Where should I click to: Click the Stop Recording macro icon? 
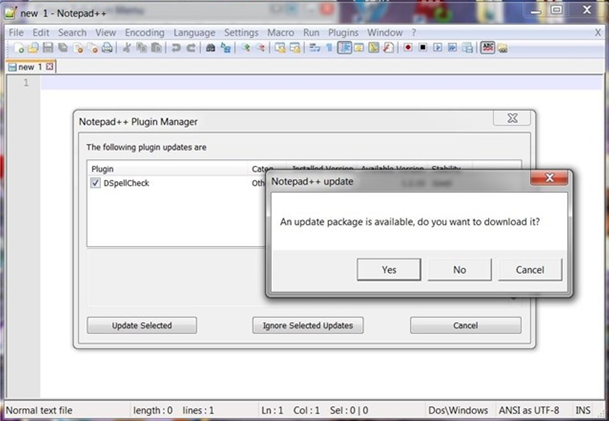coord(423,48)
